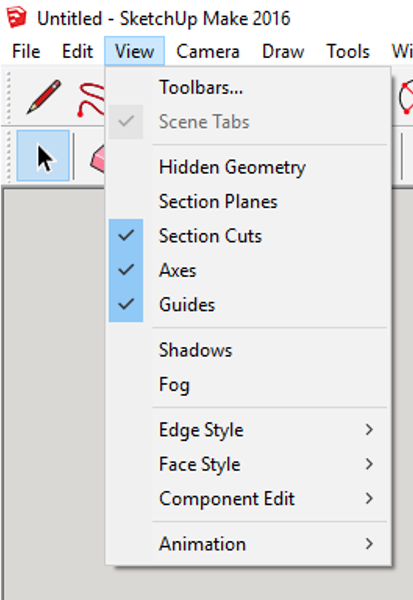Select the partially visible circle tool icon
The width and height of the screenshot is (413, 600).
click(406, 97)
